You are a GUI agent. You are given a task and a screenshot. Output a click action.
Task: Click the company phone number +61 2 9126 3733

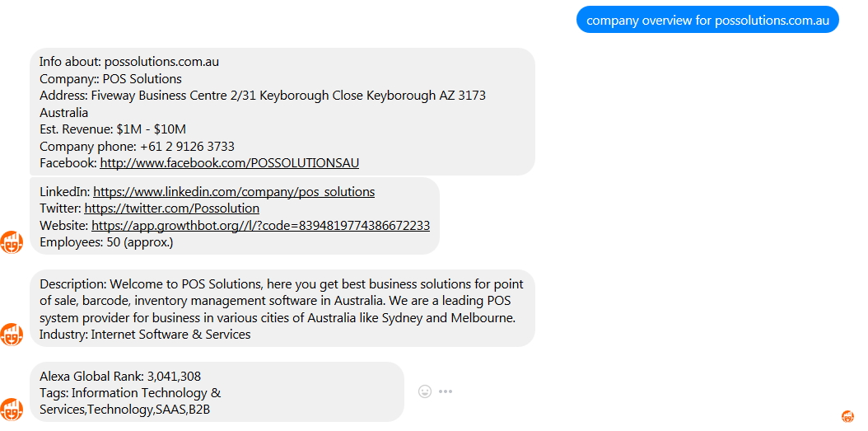pos(187,146)
